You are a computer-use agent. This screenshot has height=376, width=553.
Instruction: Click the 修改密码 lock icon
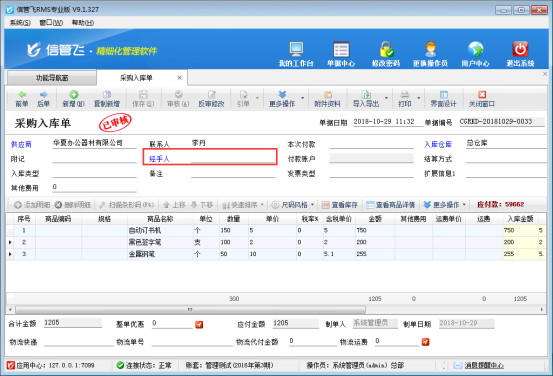pos(386,49)
